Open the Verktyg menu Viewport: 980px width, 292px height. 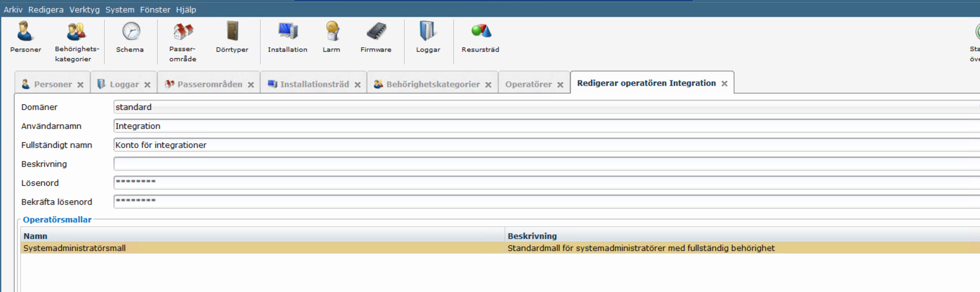tap(84, 9)
